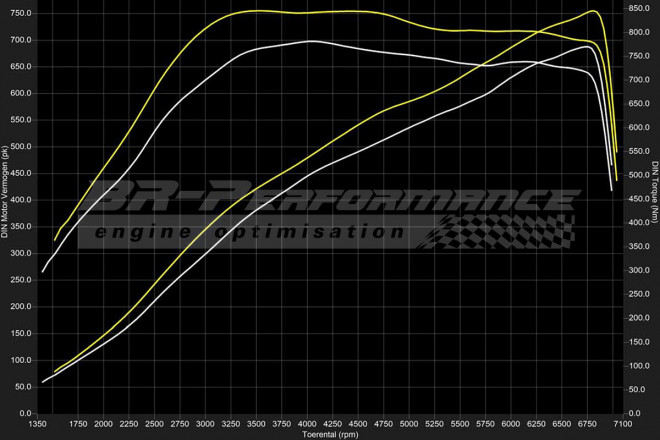Click the 6000 rpm tick label

(x=511, y=423)
